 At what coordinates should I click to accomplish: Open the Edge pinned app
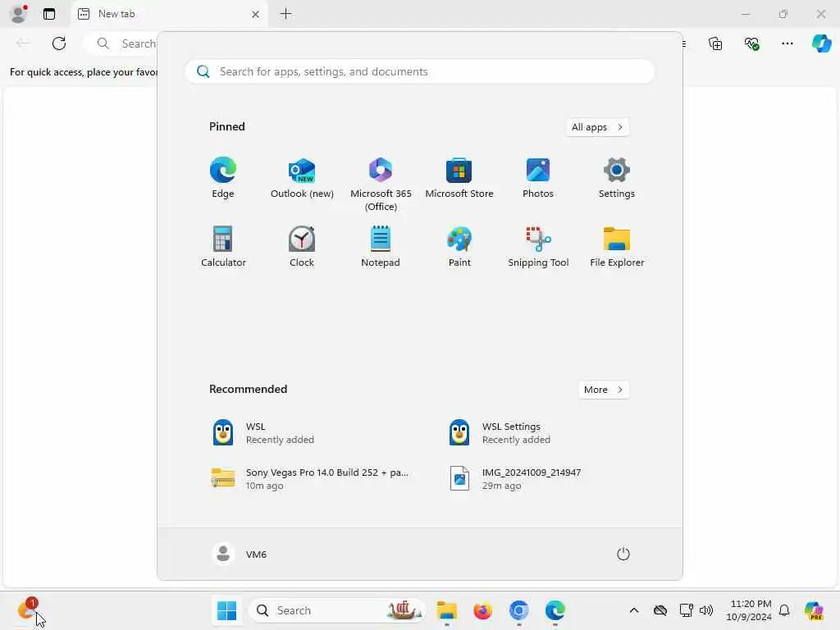coord(223,178)
